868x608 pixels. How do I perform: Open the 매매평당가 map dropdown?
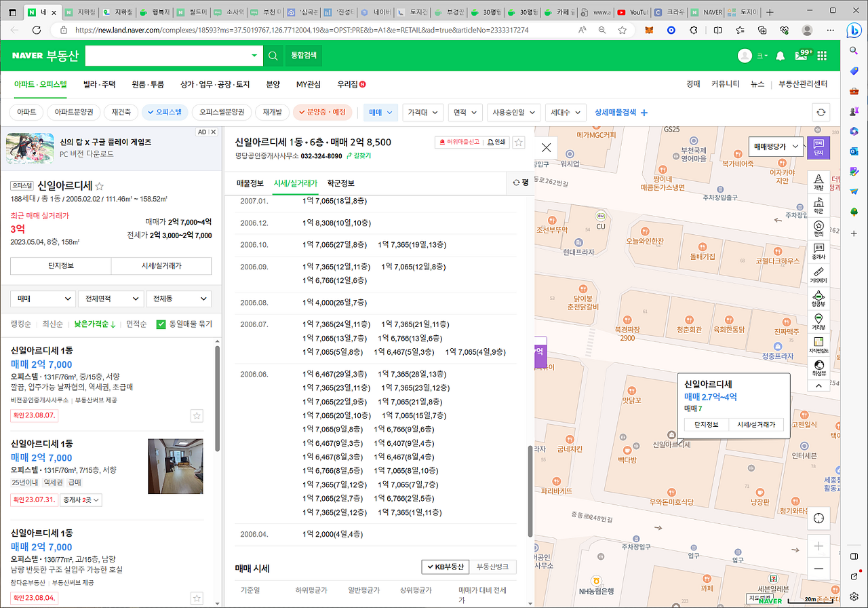pos(776,146)
